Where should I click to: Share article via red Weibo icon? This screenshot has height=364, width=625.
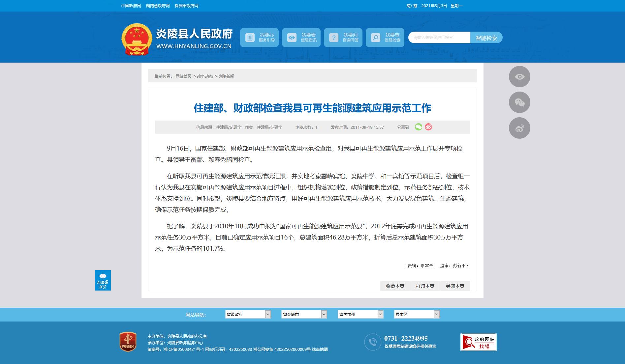tap(428, 127)
